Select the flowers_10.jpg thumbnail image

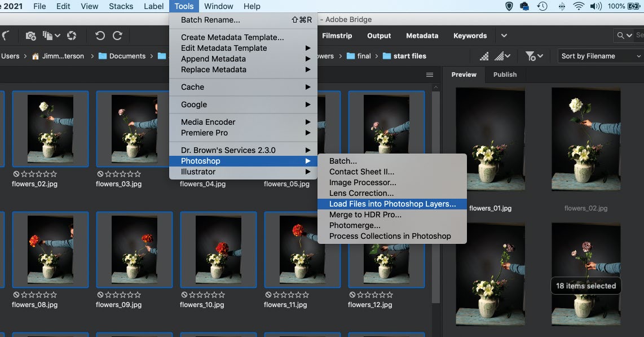tap(218, 250)
